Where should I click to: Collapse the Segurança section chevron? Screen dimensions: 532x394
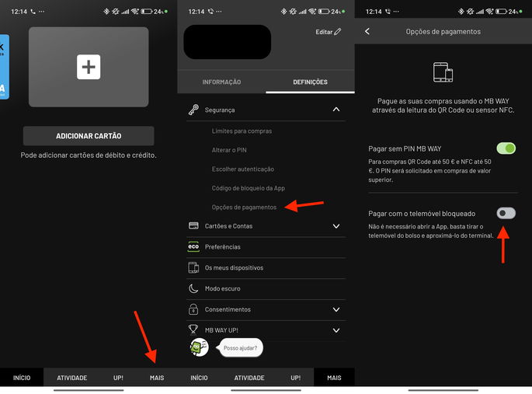click(x=336, y=110)
